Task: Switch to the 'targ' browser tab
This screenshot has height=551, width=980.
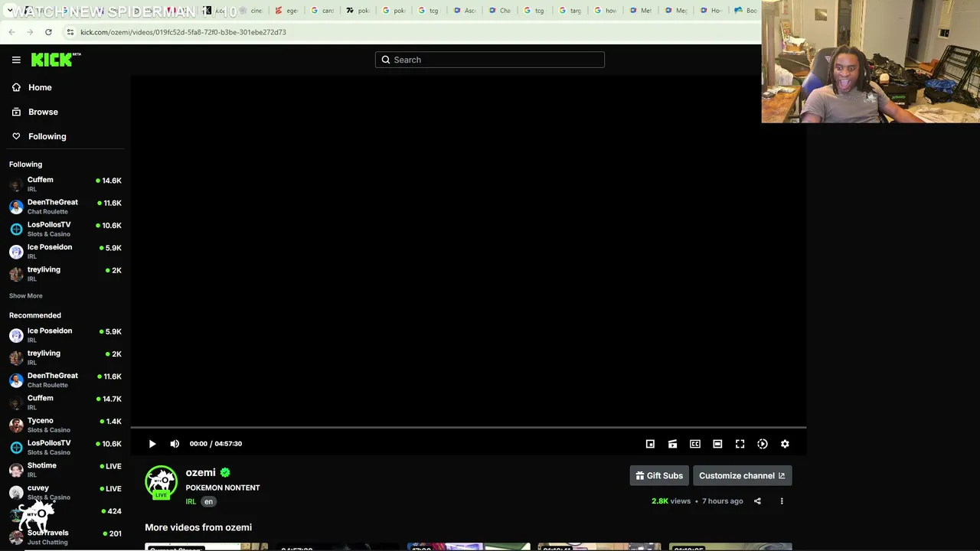Action: [570, 11]
